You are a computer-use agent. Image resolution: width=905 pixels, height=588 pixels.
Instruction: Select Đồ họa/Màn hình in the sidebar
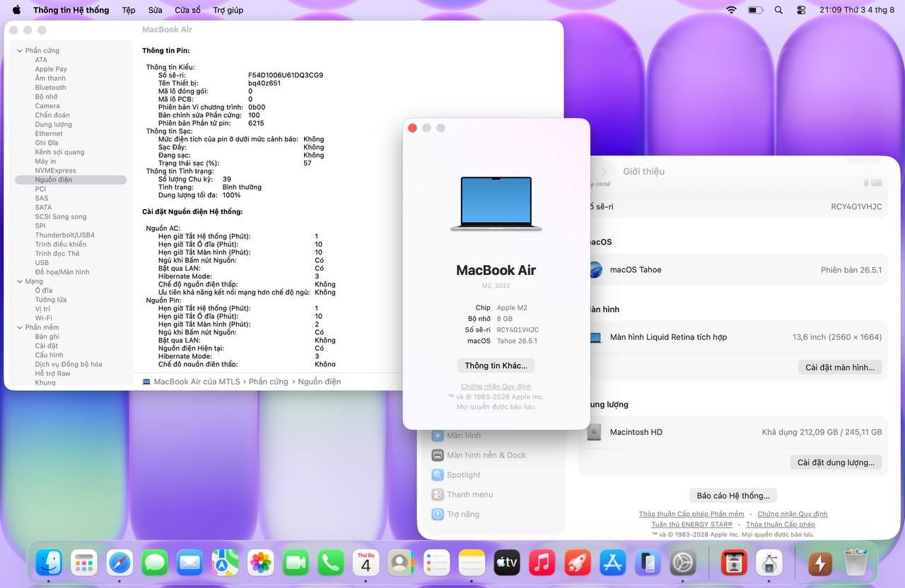tap(62, 272)
